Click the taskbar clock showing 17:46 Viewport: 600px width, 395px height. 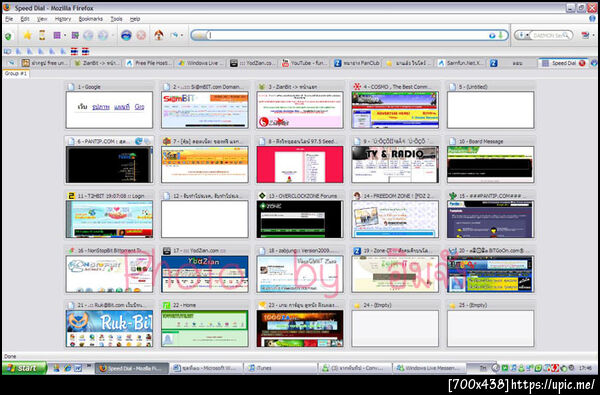pos(585,368)
